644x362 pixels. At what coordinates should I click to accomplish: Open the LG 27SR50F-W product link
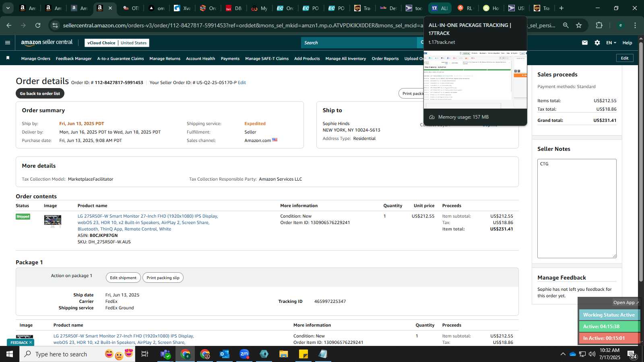click(x=148, y=222)
